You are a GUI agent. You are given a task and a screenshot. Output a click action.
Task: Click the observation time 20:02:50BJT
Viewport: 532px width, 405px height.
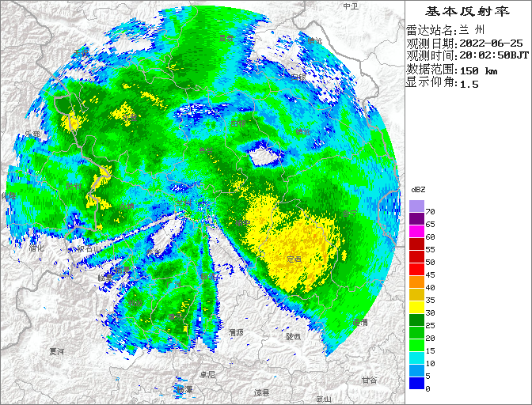pos(494,56)
